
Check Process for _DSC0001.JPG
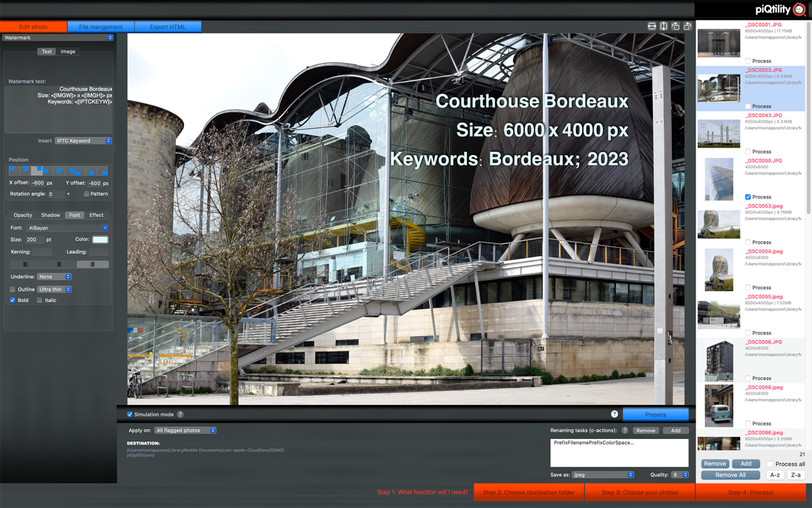pos(748,61)
